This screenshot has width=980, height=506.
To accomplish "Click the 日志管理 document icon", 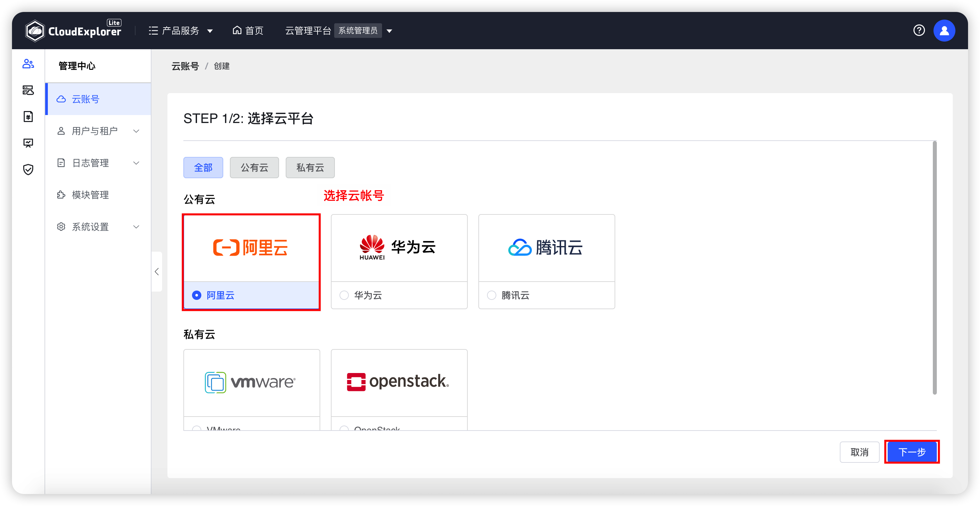I will [x=61, y=163].
